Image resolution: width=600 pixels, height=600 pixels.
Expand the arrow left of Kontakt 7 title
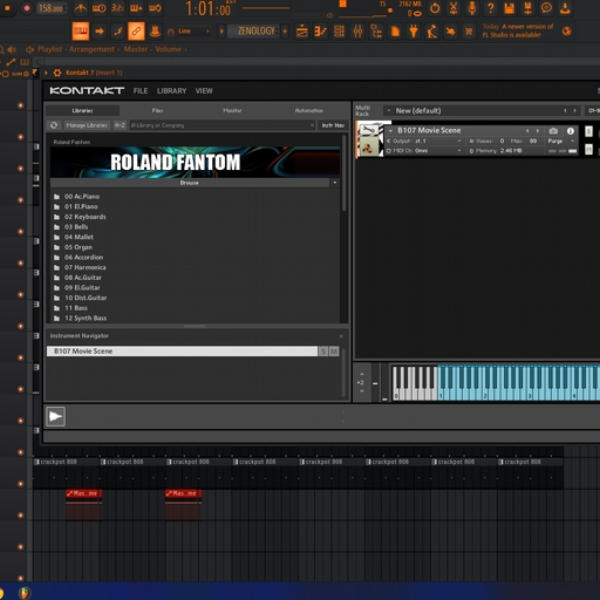[x=46, y=73]
